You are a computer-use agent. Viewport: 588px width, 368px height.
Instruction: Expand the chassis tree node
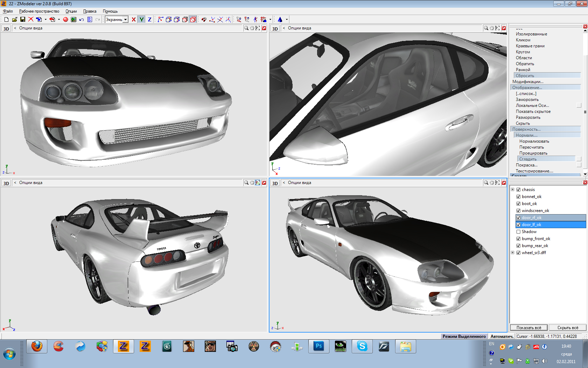513,190
